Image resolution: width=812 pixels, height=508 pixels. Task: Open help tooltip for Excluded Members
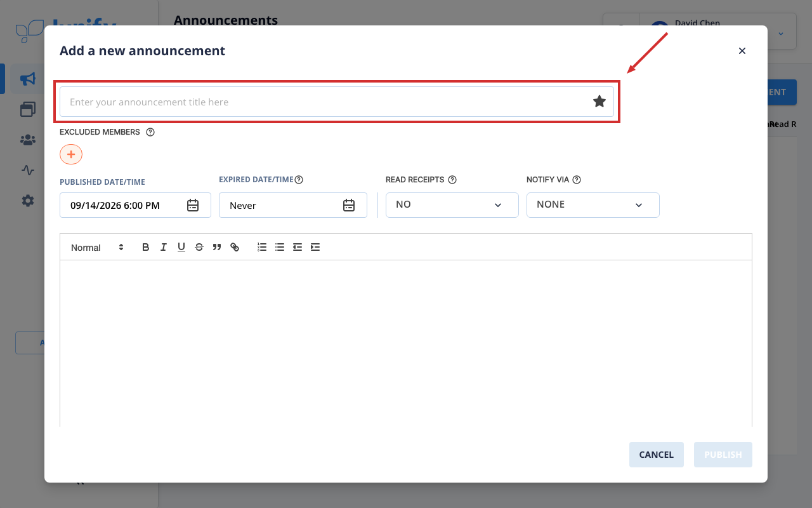tap(150, 132)
